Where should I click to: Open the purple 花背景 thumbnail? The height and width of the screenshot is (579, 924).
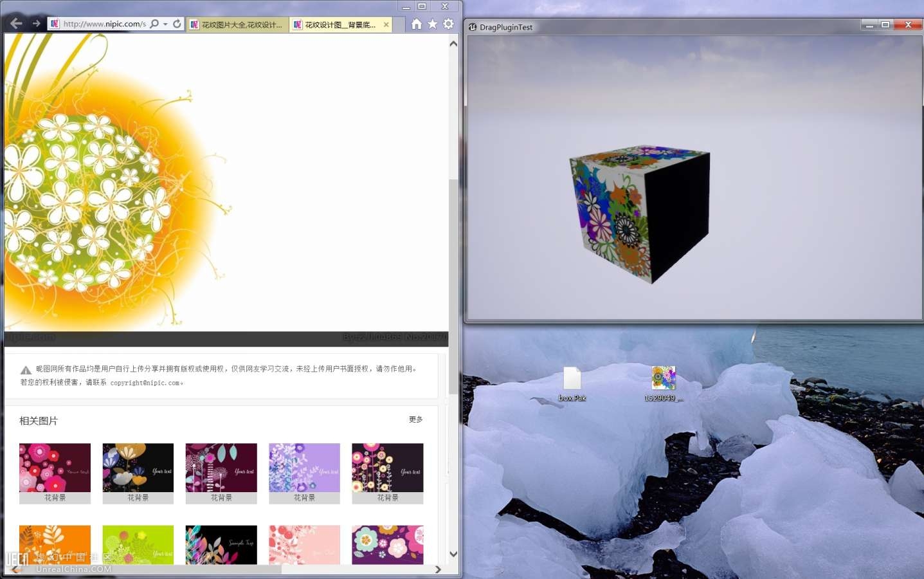click(304, 468)
